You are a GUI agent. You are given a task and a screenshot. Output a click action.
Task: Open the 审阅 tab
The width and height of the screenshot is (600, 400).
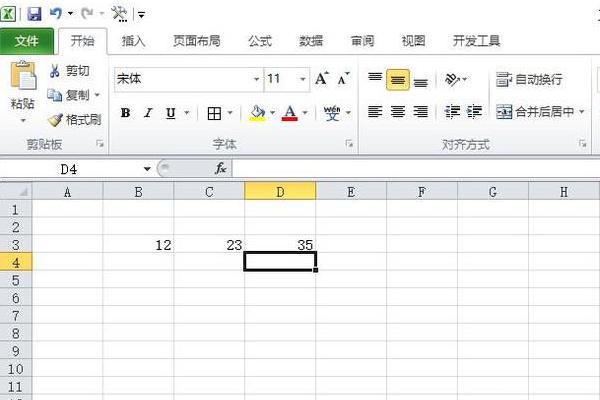[x=362, y=41]
